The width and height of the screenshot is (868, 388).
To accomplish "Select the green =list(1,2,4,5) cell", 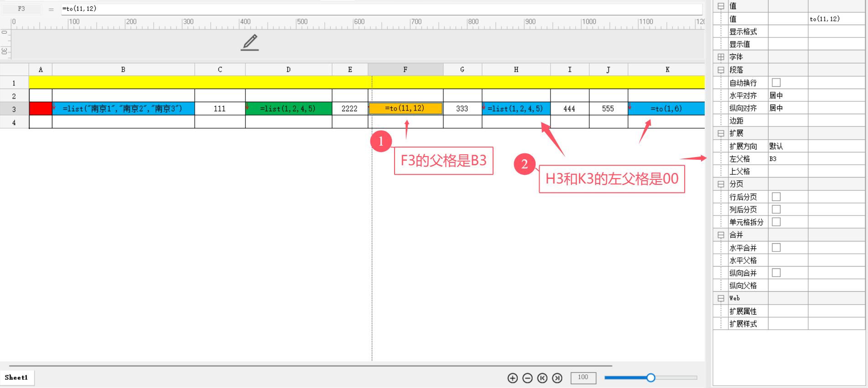I will (288, 109).
